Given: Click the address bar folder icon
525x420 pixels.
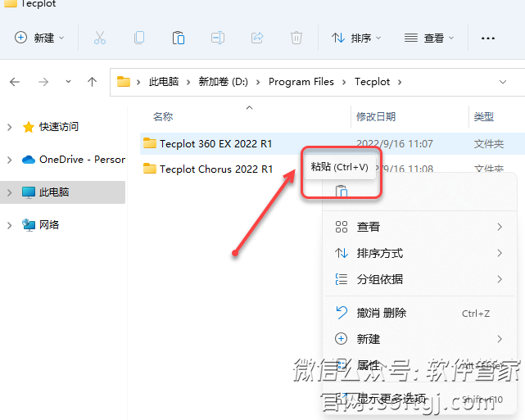Looking at the screenshot, I should (123, 82).
